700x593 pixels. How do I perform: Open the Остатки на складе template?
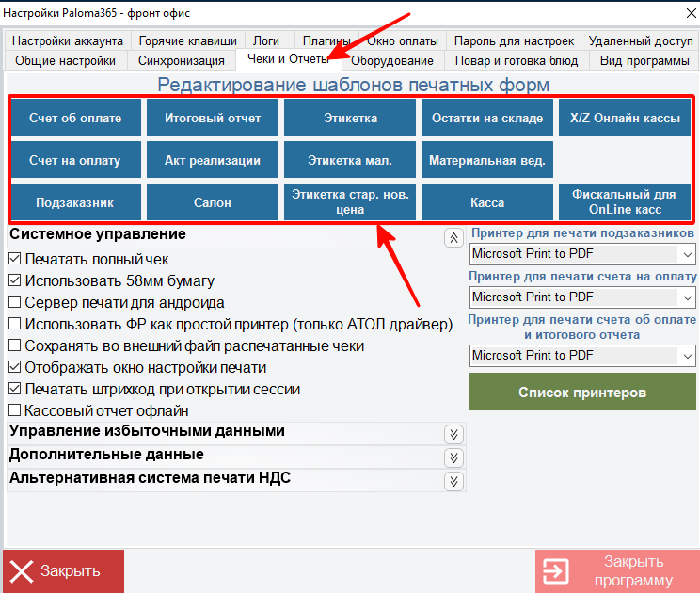click(487, 118)
